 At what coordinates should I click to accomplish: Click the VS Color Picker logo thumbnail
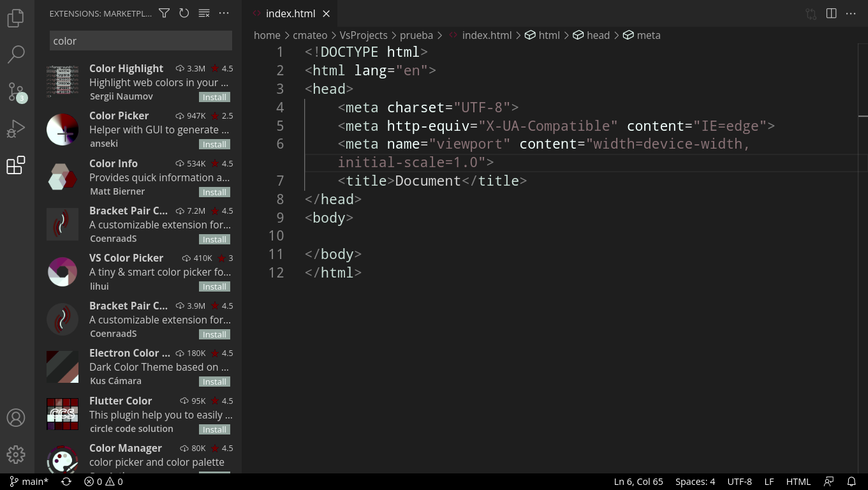[63, 271]
